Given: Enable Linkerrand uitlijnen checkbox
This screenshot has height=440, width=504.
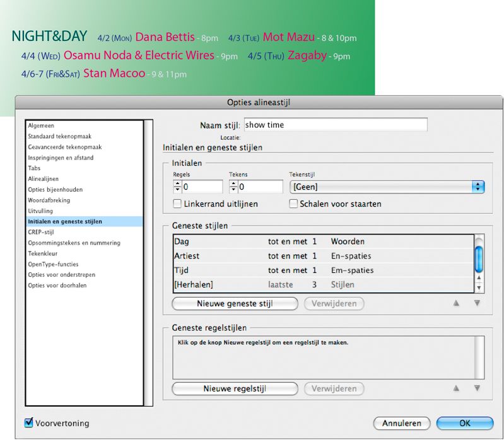Looking at the screenshot, I should (x=177, y=204).
